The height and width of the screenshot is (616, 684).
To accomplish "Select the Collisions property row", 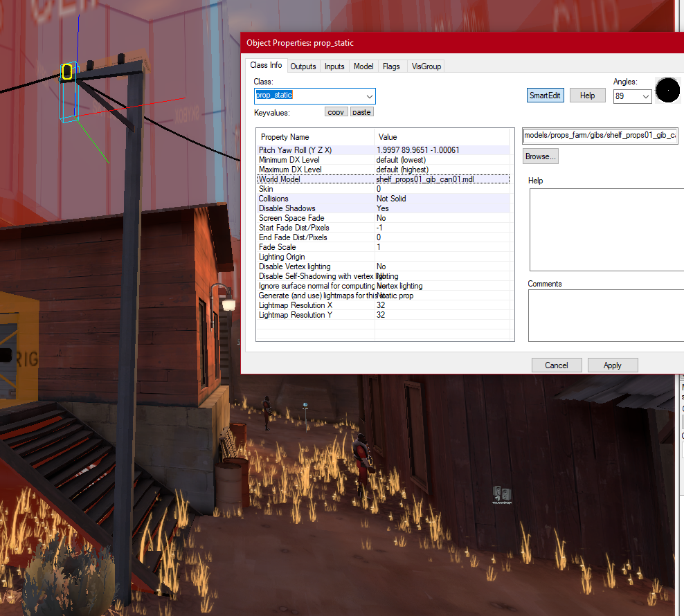I will [383, 199].
